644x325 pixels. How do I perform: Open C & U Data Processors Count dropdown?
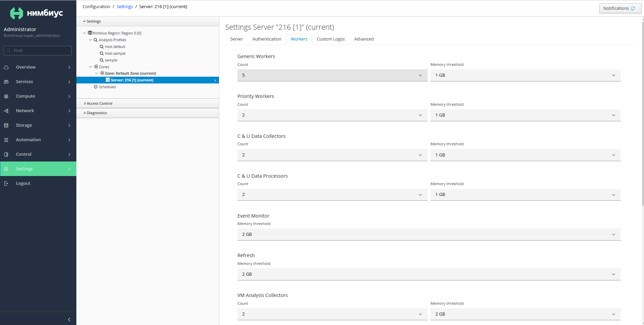click(x=332, y=195)
